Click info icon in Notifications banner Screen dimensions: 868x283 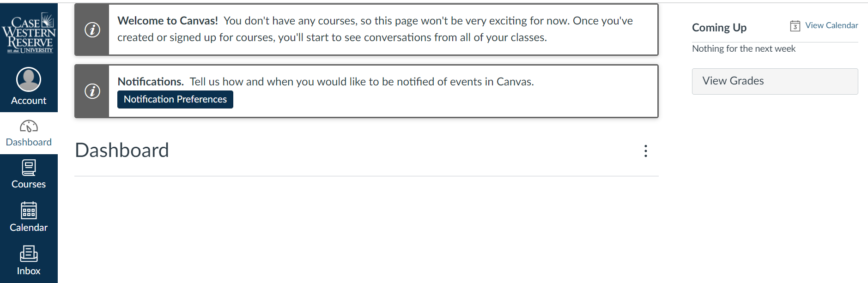[x=92, y=91]
